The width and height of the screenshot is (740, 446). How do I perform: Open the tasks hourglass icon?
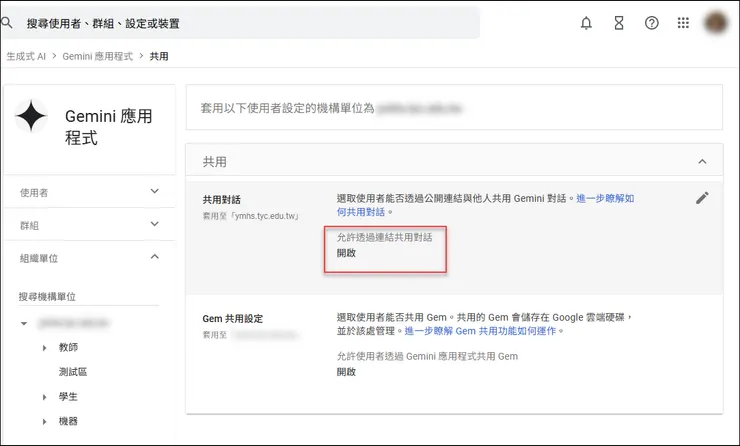(619, 23)
